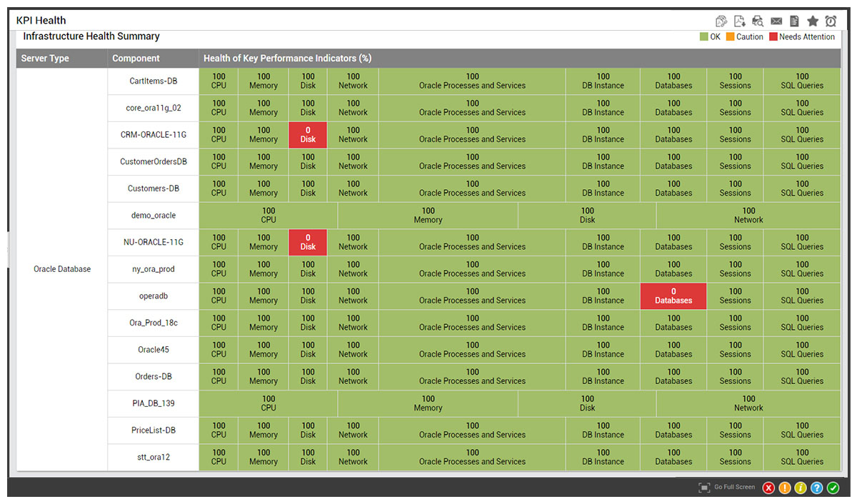Open the detailed report document icon
The width and height of the screenshot is (857, 504).
(x=793, y=21)
